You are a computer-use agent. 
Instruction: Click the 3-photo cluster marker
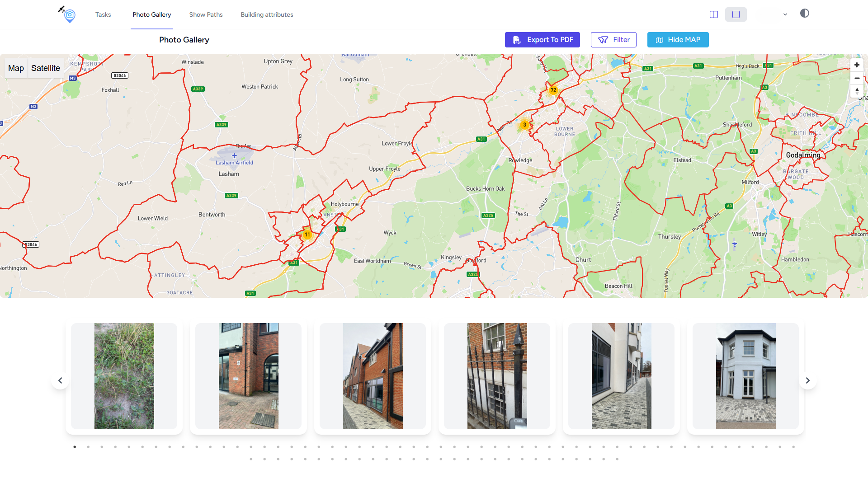[524, 125]
